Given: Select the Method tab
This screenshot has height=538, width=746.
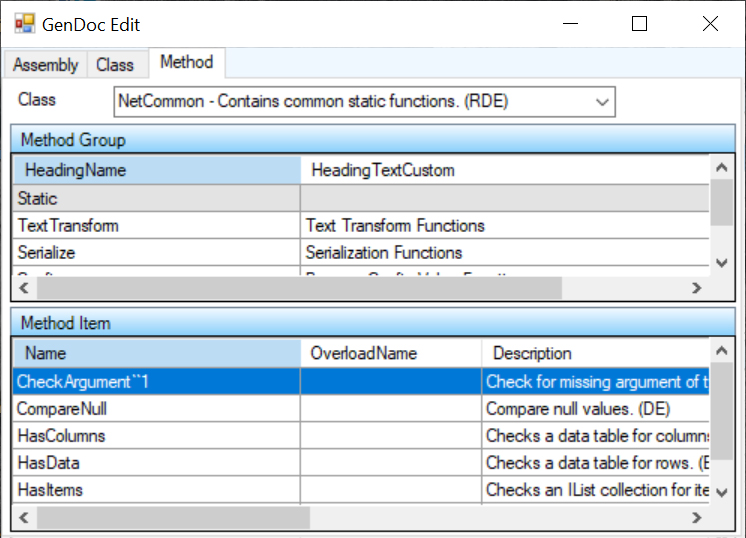Looking at the screenshot, I should 186,62.
